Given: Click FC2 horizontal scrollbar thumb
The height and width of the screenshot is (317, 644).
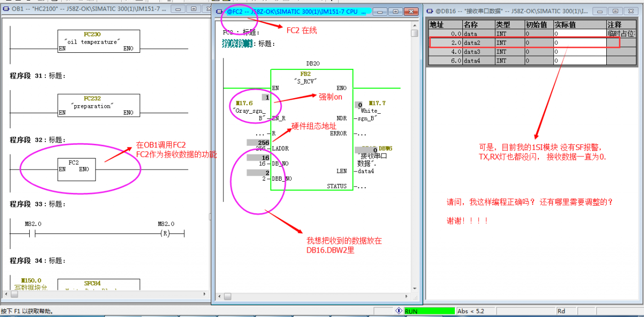Looking at the screenshot, I should (227, 296).
